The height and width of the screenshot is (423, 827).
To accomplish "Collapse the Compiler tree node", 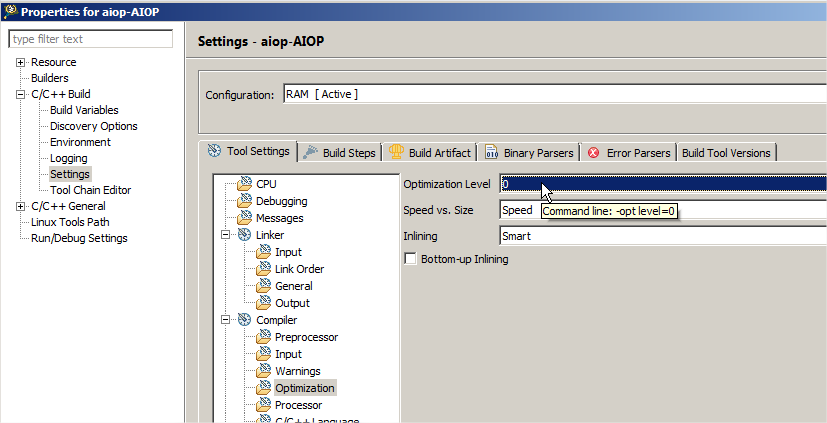I will pyautogui.click(x=226, y=320).
